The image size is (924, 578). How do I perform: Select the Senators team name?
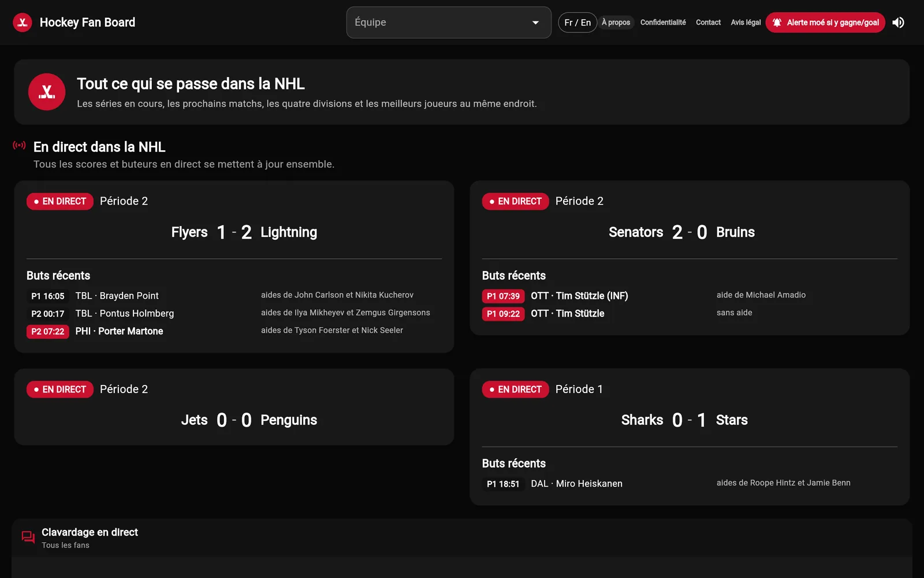[636, 232]
